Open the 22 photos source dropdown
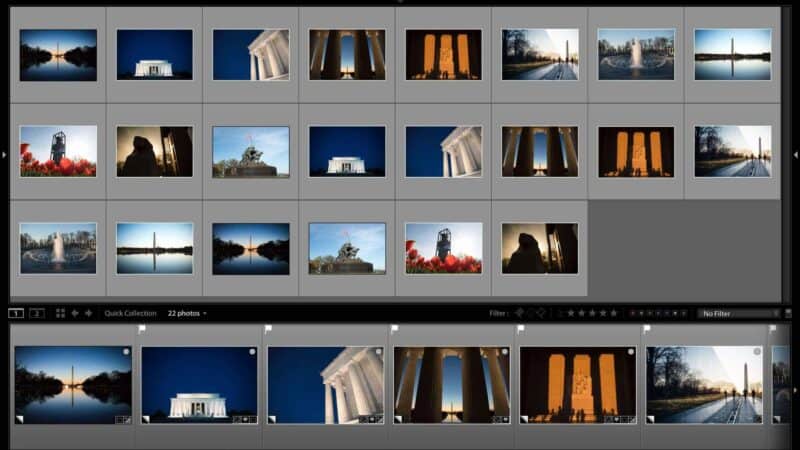Image resolution: width=800 pixels, height=450 pixels. point(187,313)
